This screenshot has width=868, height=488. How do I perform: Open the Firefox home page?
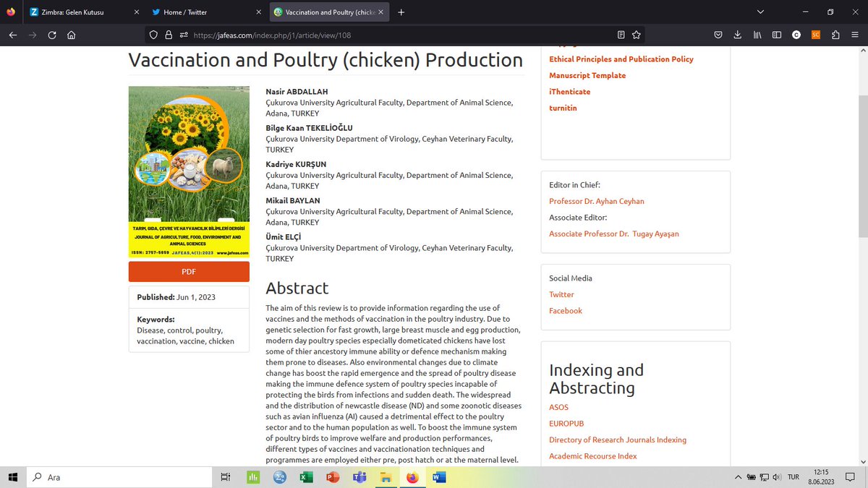point(71,35)
